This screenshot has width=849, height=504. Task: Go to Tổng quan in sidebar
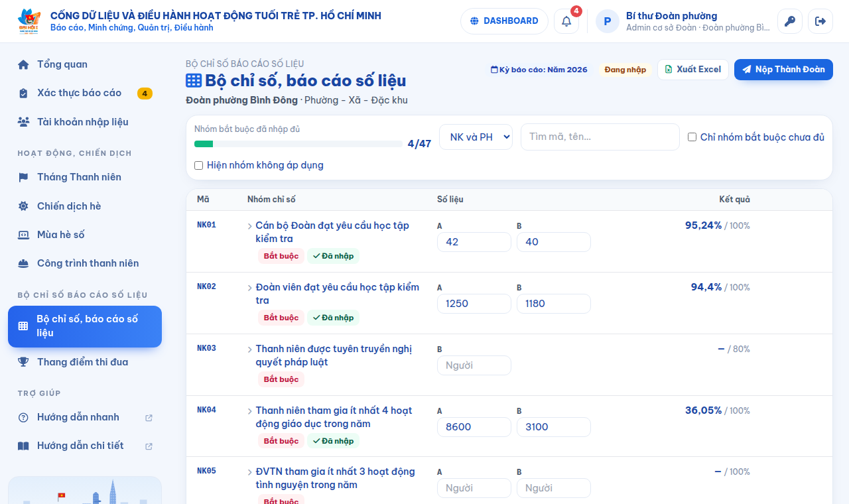click(85, 64)
